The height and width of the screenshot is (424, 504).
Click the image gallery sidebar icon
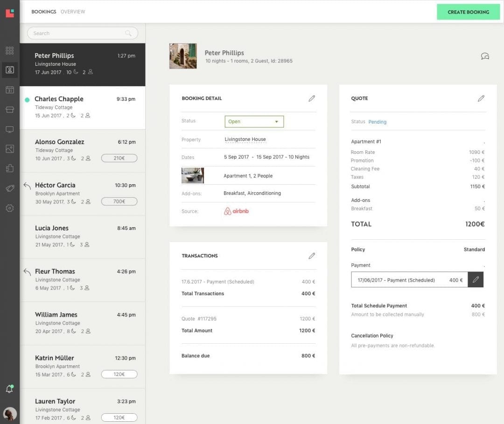click(9, 149)
